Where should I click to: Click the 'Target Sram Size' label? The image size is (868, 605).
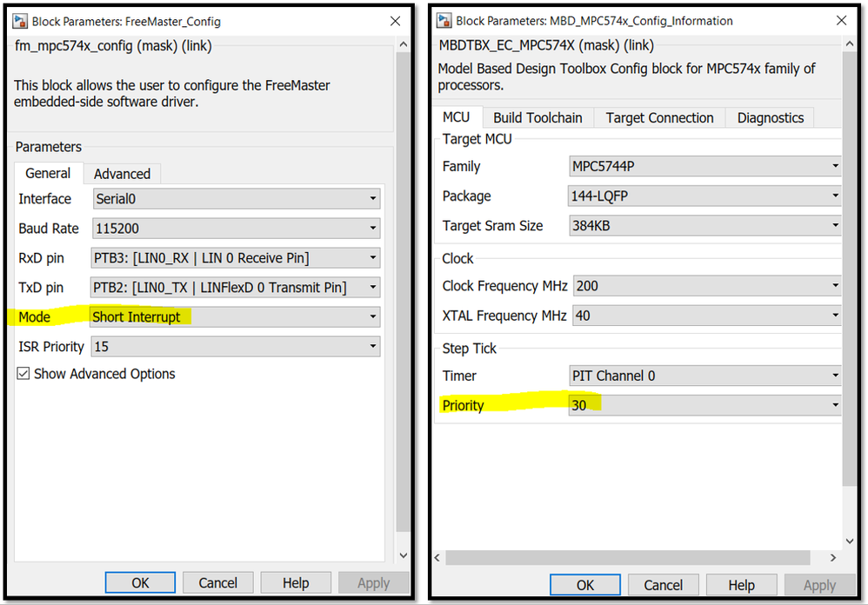coord(492,226)
